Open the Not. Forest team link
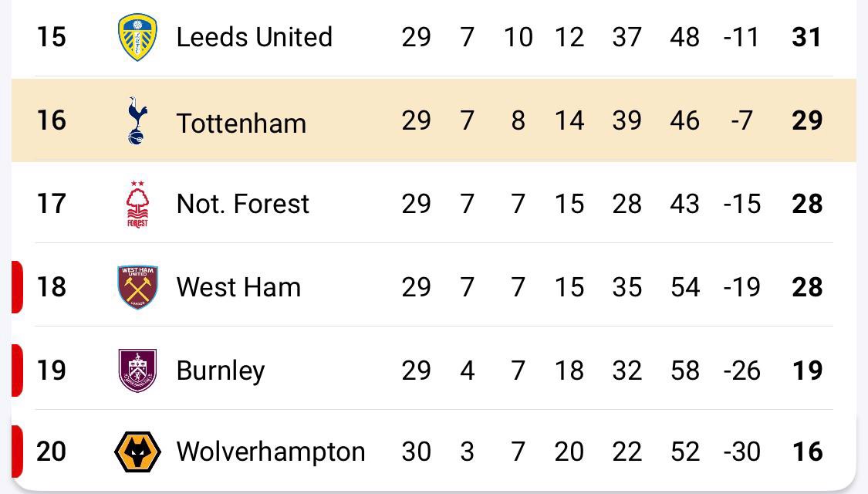 [x=242, y=204]
